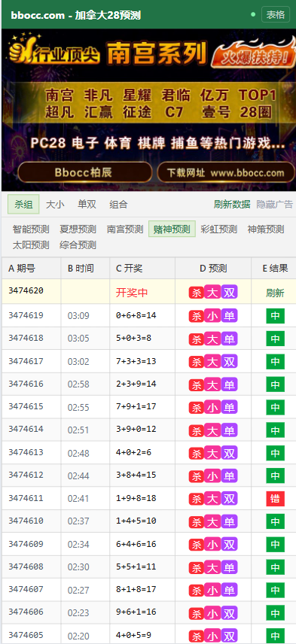Choose 神策预测 prediction source
Image resolution: width=296 pixels, height=644 pixels.
[x=266, y=229]
